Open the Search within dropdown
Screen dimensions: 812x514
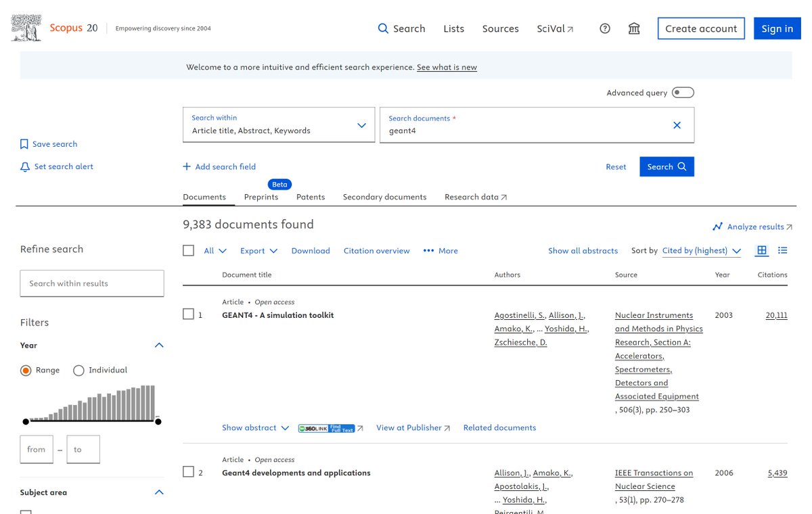point(279,124)
